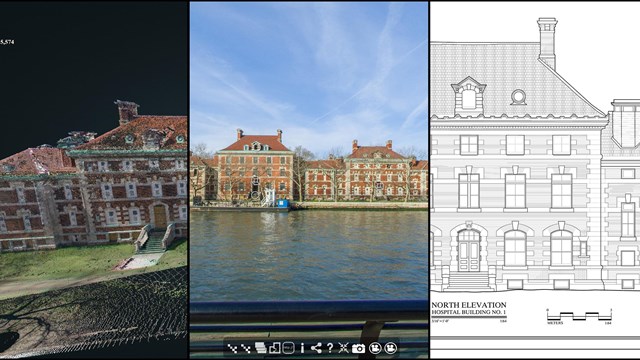Select the hotspot marker on the right building
The width and height of the screenshot is (640, 360).
pos(379,185)
